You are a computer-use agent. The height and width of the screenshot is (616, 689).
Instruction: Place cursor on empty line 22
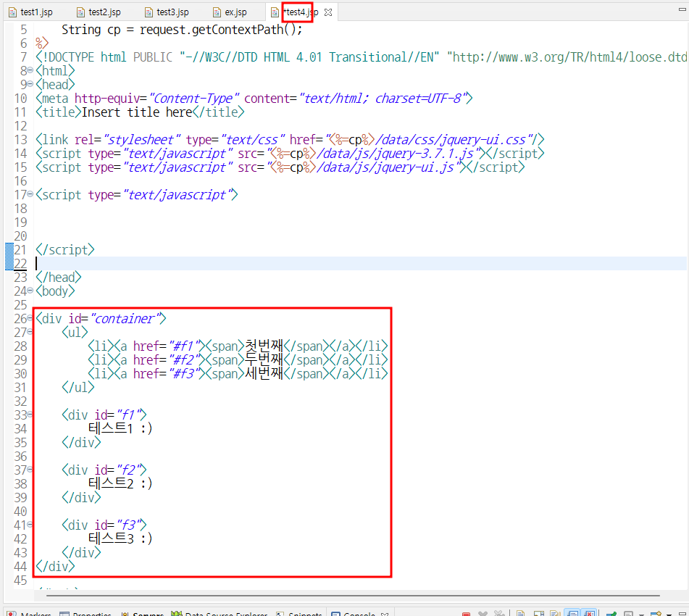coord(360,263)
